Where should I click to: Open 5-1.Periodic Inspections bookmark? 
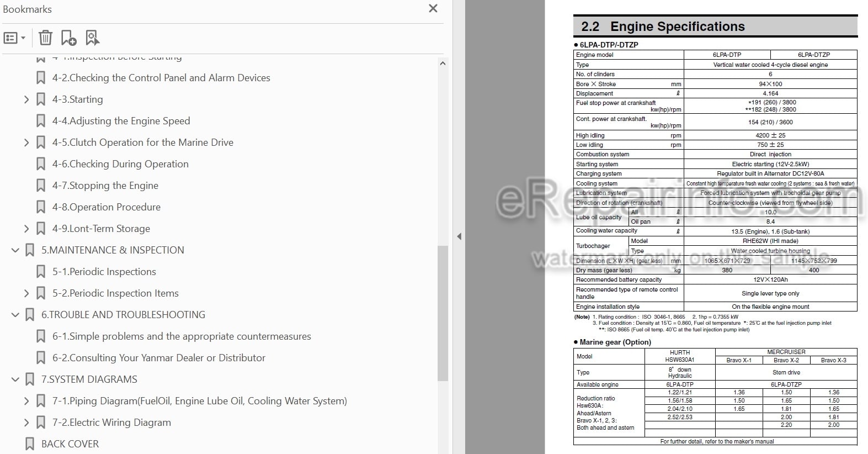click(104, 272)
